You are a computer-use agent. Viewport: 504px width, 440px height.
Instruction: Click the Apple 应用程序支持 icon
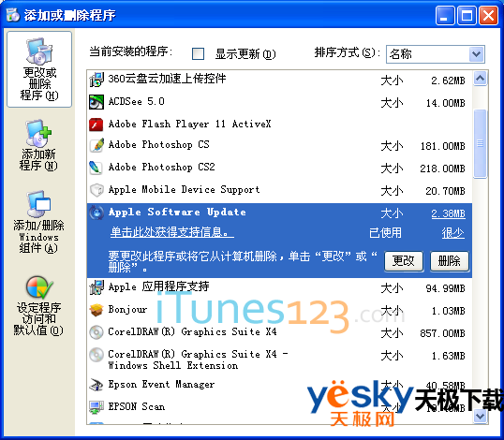click(96, 287)
